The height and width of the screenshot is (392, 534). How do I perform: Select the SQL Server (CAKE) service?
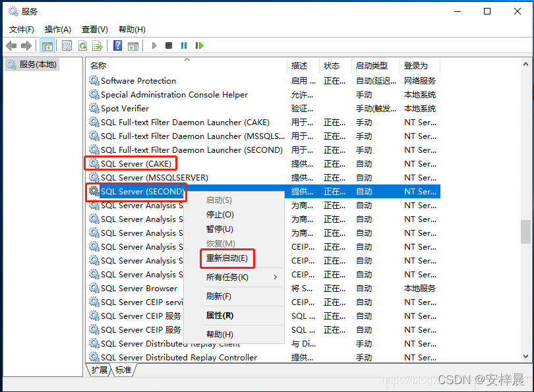135,163
